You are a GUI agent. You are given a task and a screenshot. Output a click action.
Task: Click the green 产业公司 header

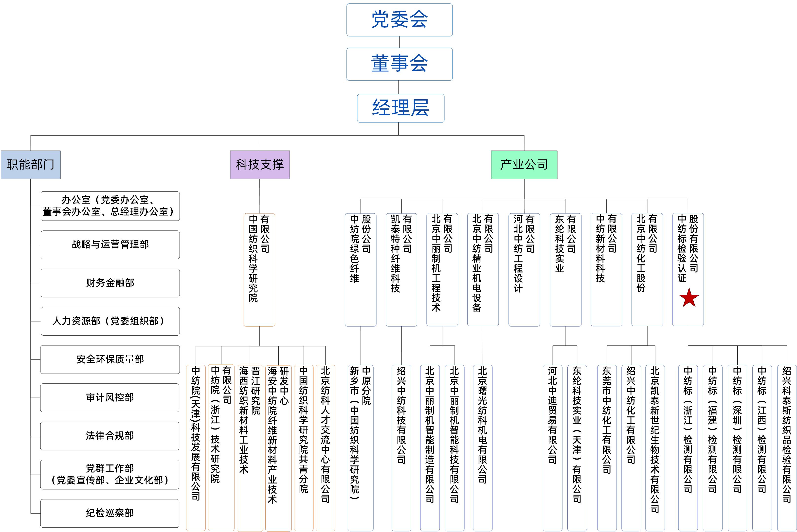(524, 165)
